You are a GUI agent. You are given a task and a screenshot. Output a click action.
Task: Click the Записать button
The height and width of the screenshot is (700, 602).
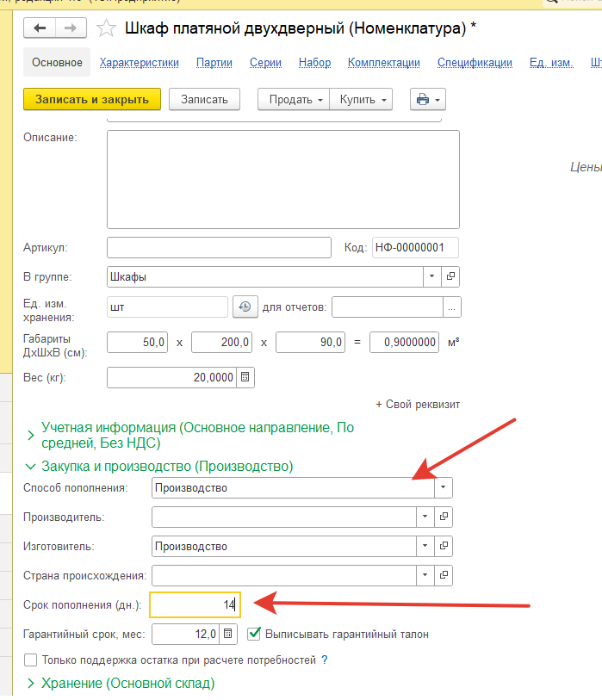[204, 99]
